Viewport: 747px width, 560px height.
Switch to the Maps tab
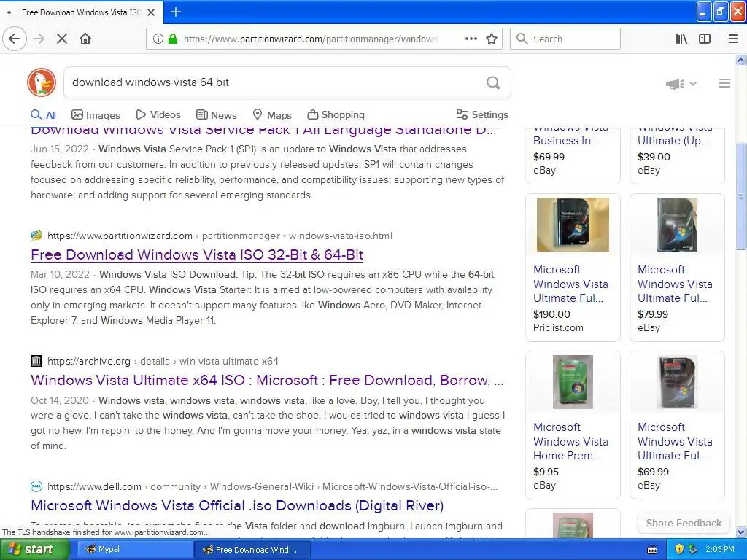coord(272,114)
